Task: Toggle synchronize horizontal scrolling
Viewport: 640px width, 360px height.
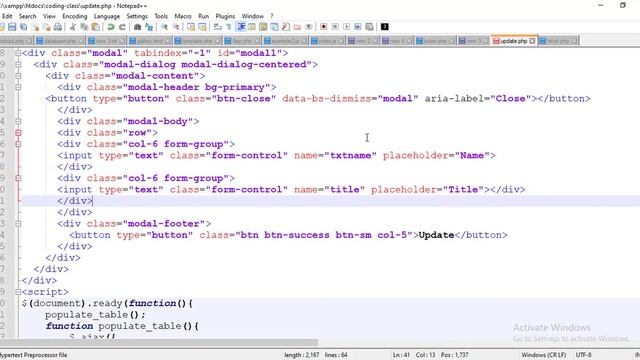Action: 202,27
